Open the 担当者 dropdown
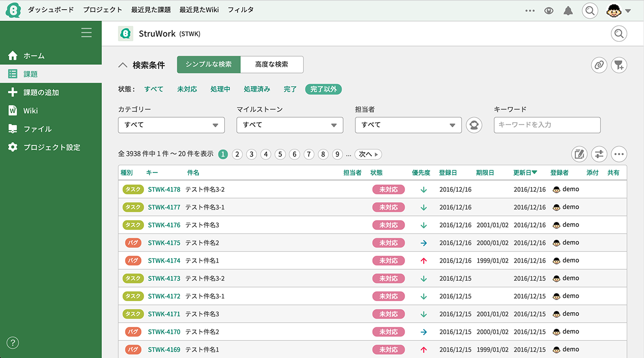The width and height of the screenshot is (644, 358). click(408, 125)
